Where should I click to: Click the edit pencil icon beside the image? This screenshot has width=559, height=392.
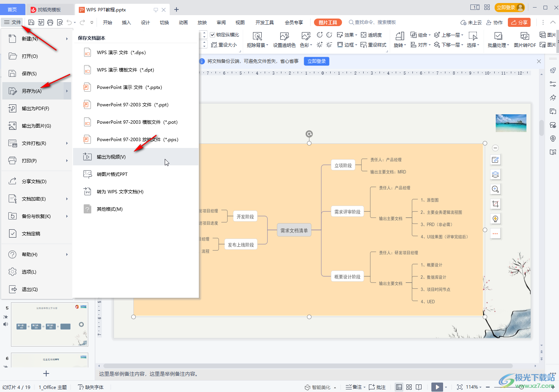point(495,160)
